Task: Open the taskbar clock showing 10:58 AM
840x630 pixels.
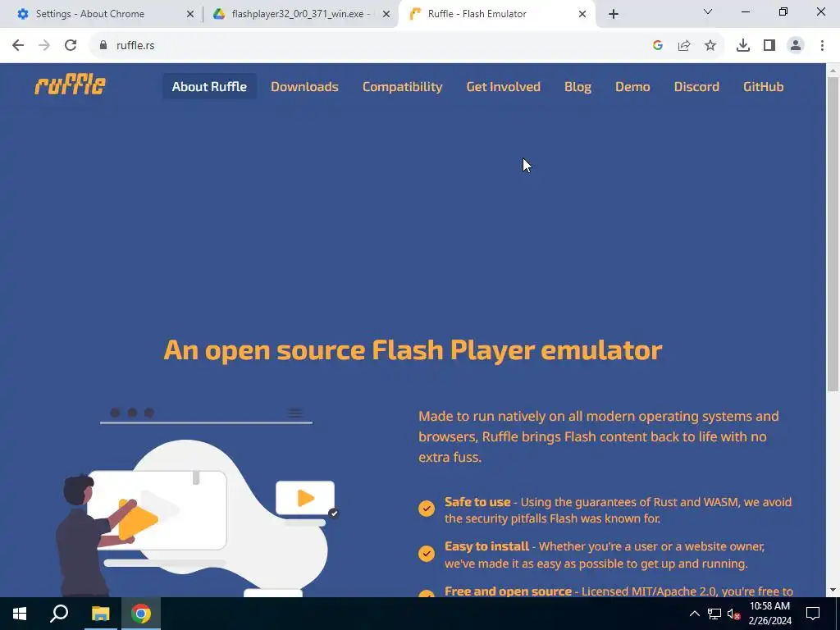Action: coord(769,614)
